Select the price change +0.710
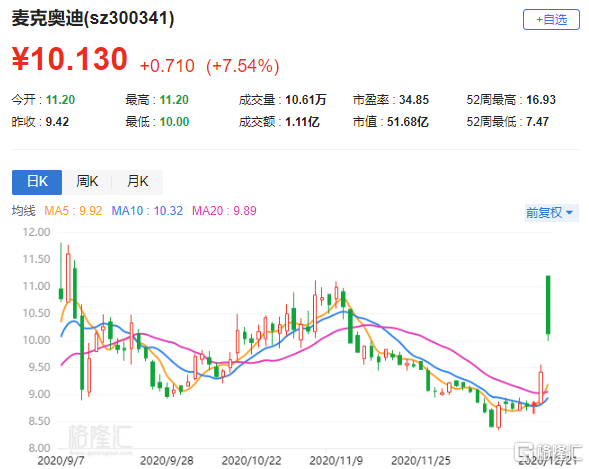Screen dimensions: 589x469 [167, 66]
